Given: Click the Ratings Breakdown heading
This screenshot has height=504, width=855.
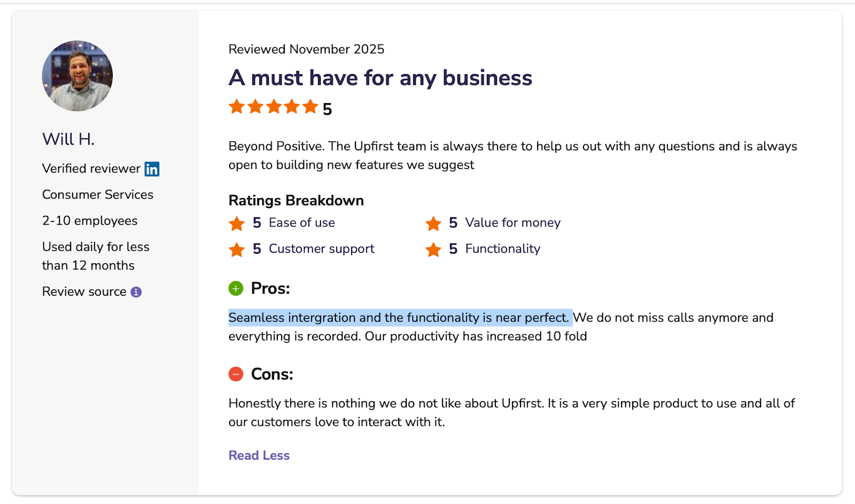Looking at the screenshot, I should click(296, 201).
